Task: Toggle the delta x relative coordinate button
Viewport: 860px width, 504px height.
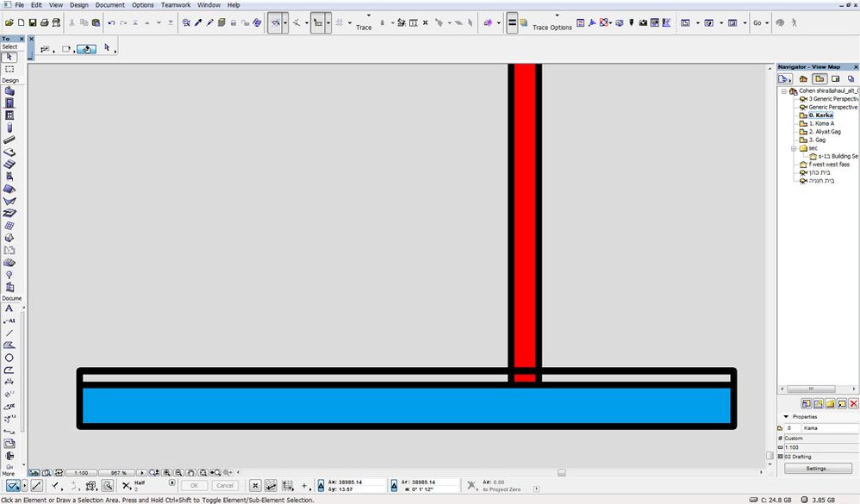Action: coord(321,485)
